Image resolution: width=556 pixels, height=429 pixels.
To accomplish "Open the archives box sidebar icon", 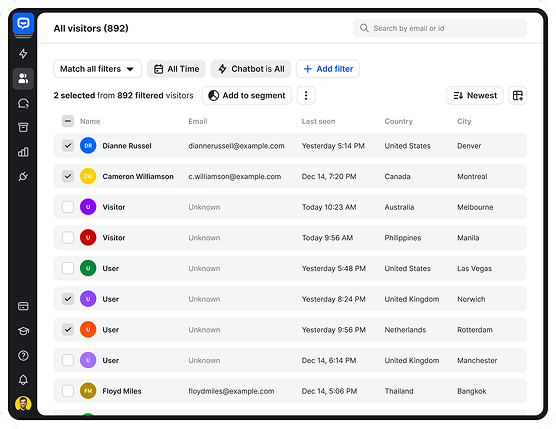I will [x=23, y=128].
